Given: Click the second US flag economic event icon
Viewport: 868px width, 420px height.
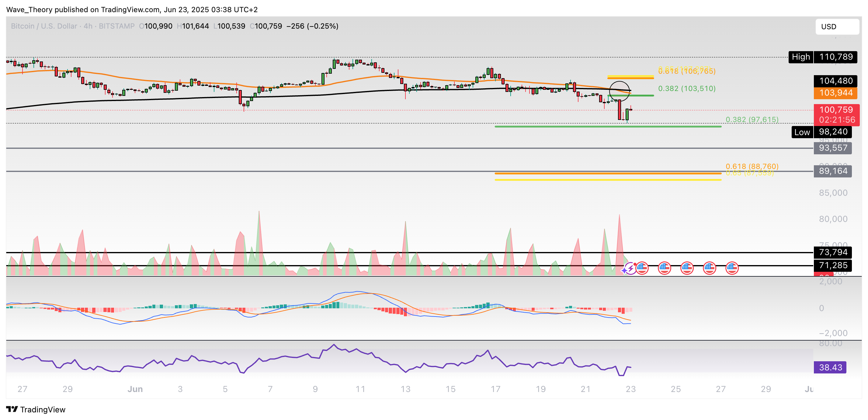Looking at the screenshot, I should tap(665, 268).
